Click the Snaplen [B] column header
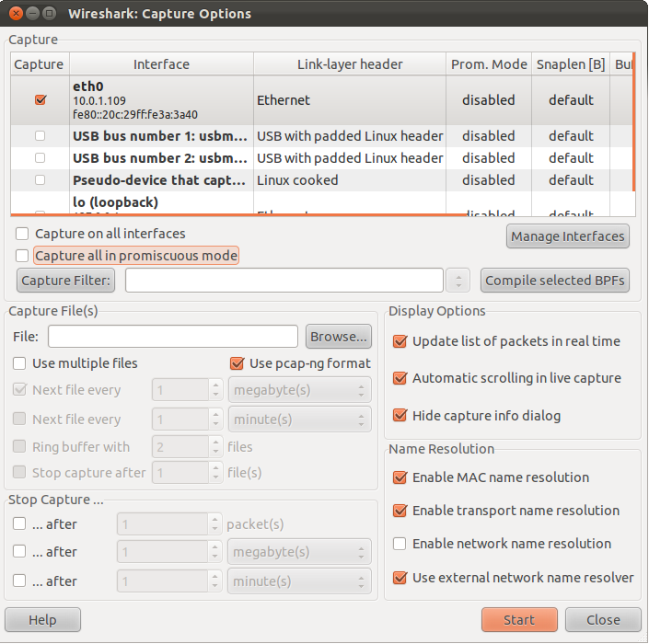 click(571, 64)
